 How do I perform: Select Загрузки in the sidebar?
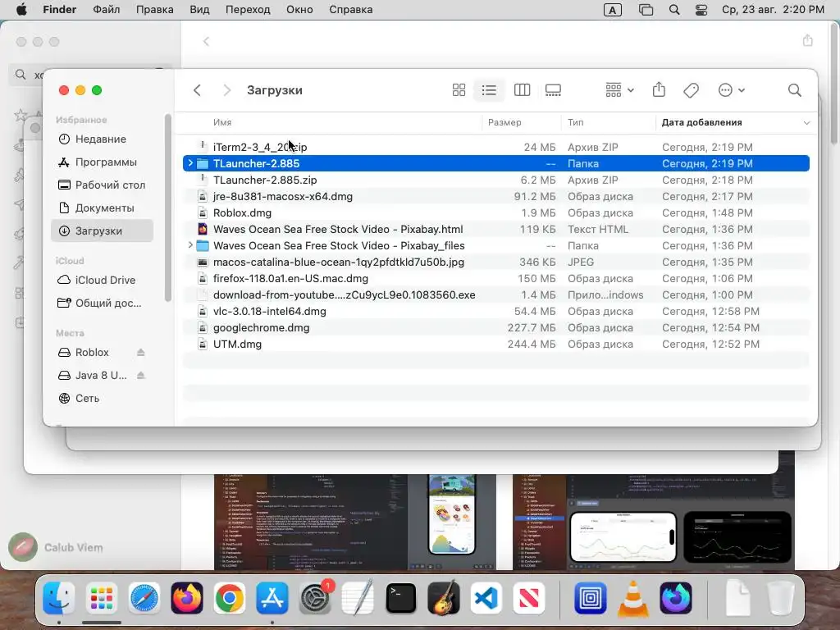102,231
